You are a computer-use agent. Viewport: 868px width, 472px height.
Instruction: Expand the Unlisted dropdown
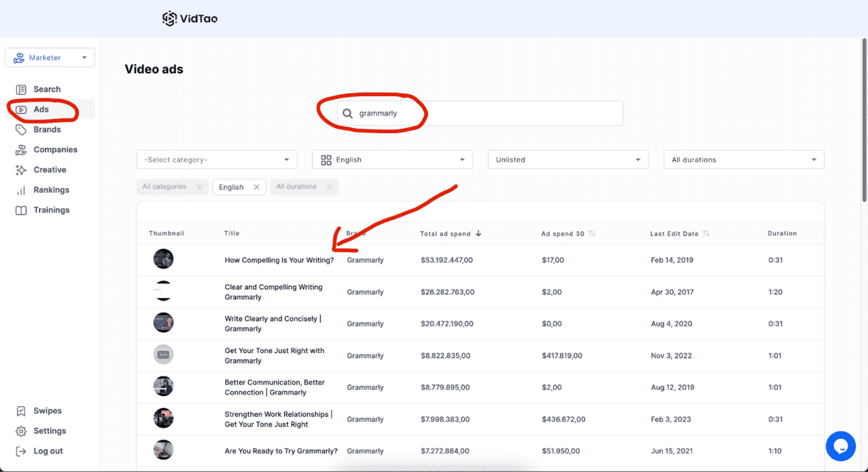568,159
